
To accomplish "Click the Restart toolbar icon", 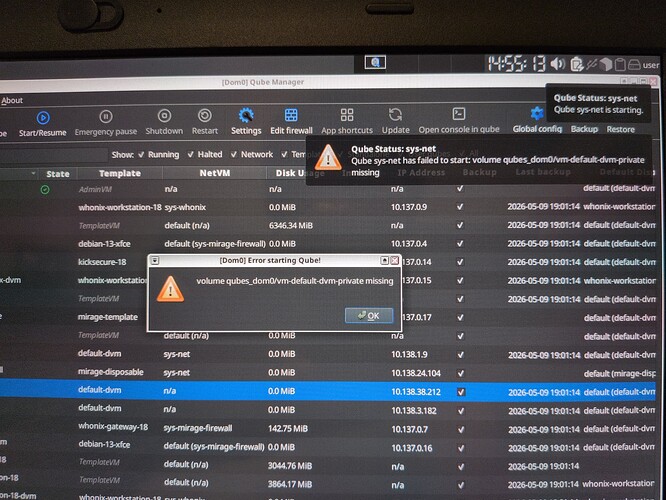I will pyautogui.click(x=205, y=115).
